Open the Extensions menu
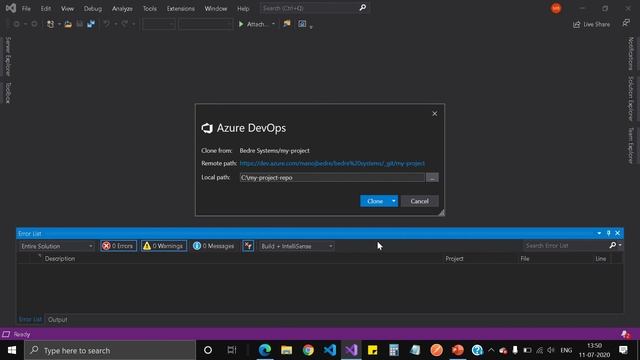 (x=180, y=8)
